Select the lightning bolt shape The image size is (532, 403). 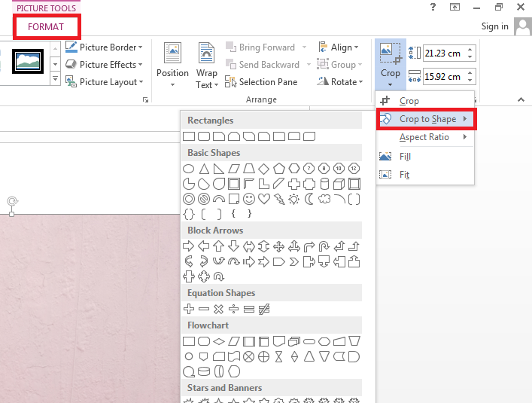pyautogui.click(x=279, y=199)
